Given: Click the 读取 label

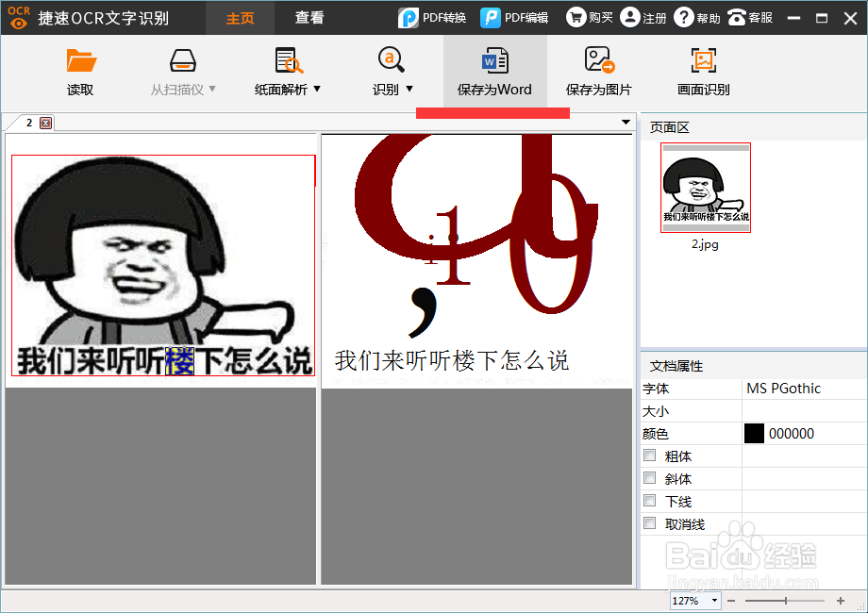Looking at the screenshot, I should pos(80,90).
